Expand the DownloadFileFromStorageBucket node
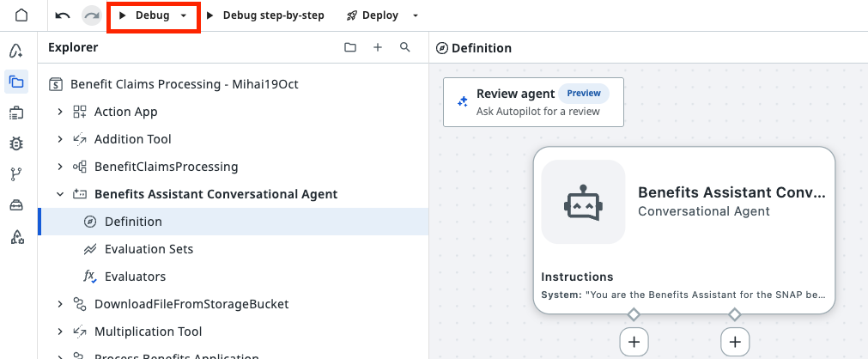 coord(60,304)
